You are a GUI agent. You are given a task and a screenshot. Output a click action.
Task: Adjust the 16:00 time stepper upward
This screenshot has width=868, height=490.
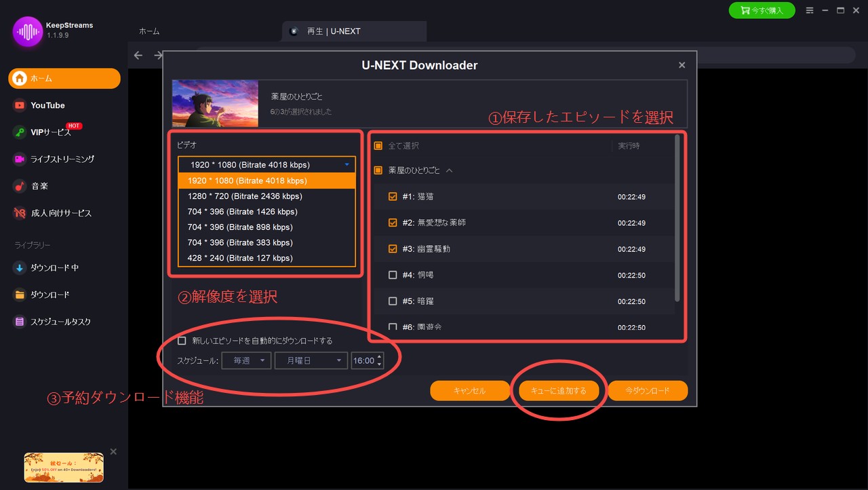click(379, 357)
